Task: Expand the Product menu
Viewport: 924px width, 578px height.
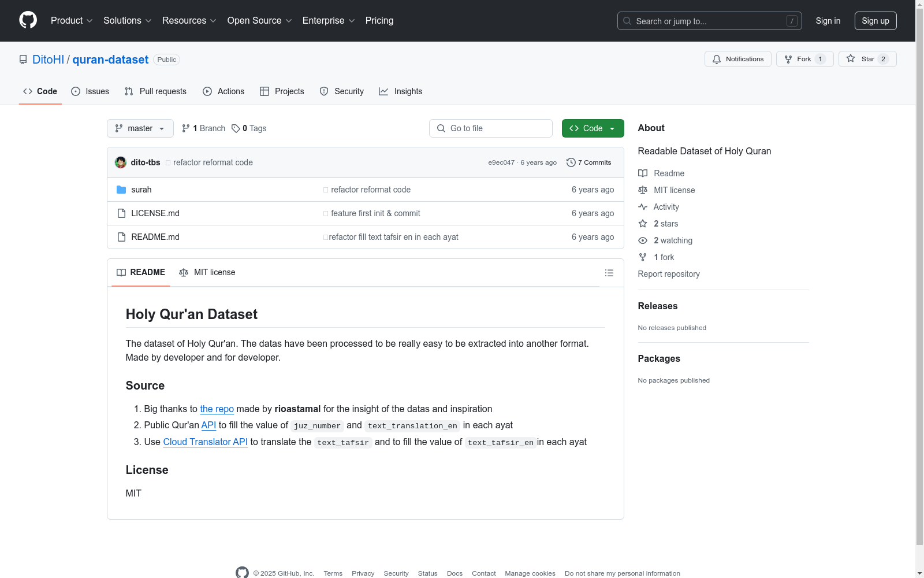Action: [x=72, y=21]
